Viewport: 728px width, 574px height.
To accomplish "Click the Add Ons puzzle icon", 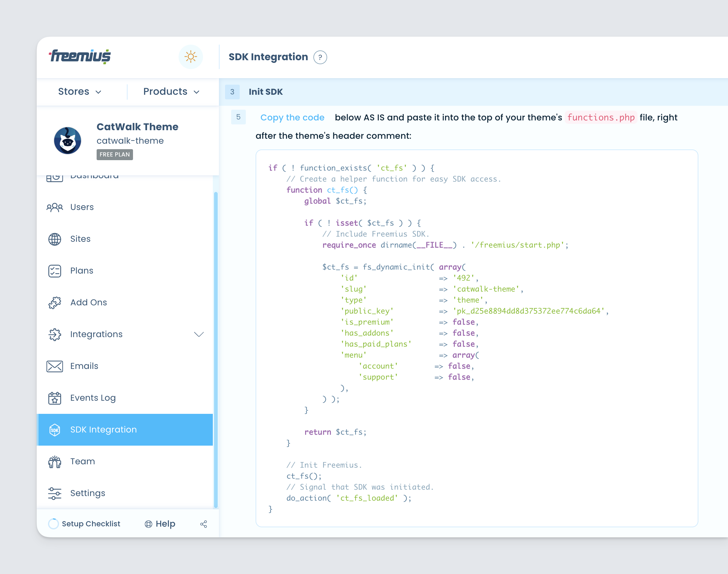I will [54, 303].
